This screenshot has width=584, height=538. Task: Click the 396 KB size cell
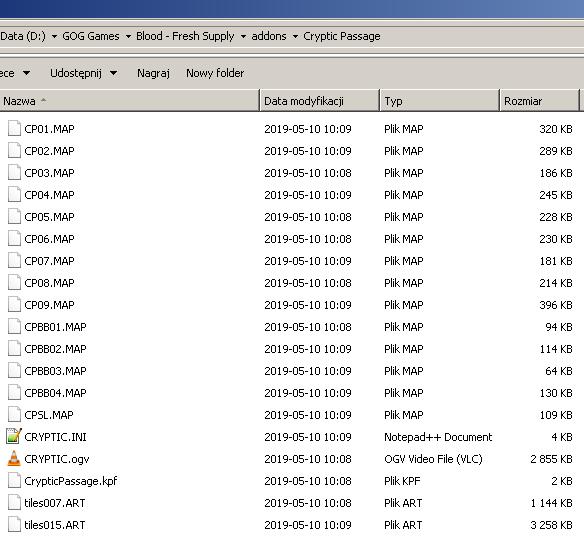[x=556, y=305]
